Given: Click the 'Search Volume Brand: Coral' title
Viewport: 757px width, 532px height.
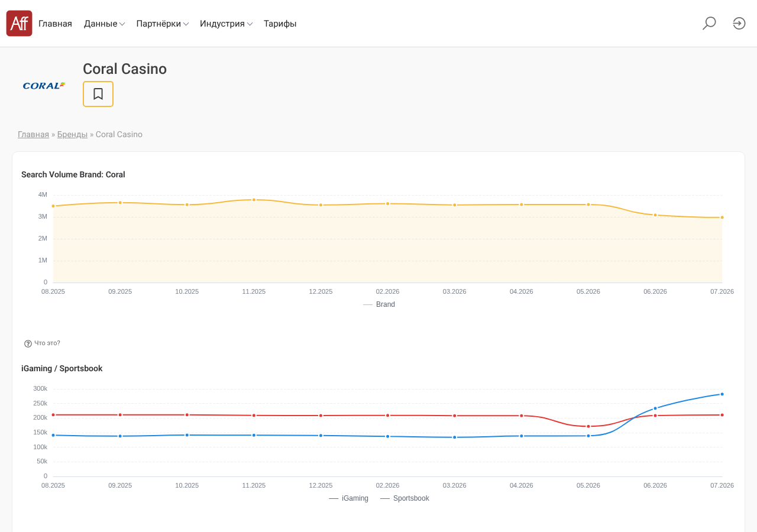Looking at the screenshot, I should click(73, 174).
